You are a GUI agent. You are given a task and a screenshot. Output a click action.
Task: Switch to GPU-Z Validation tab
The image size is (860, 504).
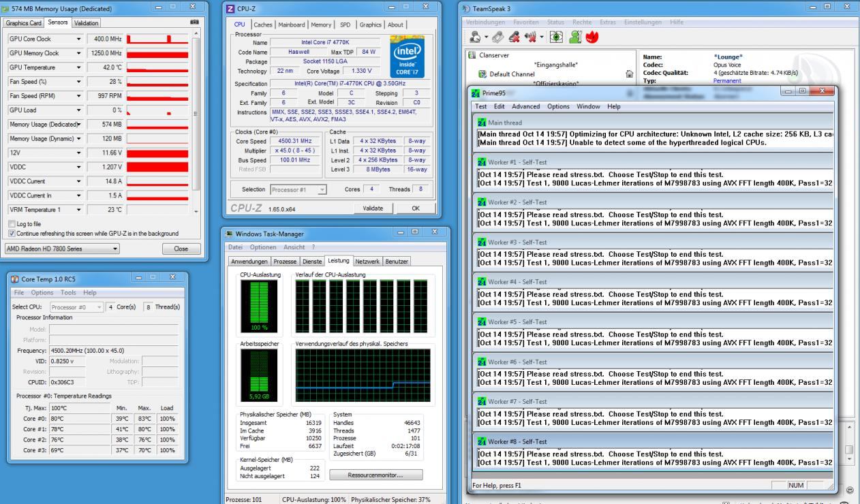pos(87,23)
